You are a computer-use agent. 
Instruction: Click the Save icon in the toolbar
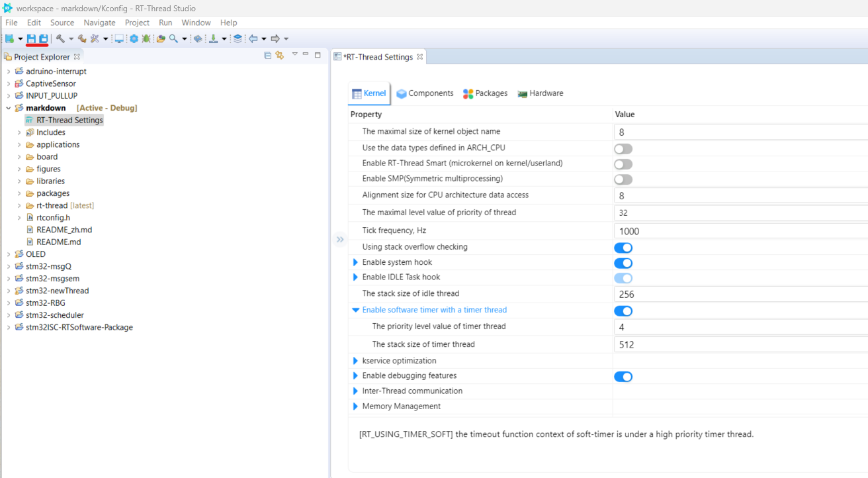pos(31,38)
